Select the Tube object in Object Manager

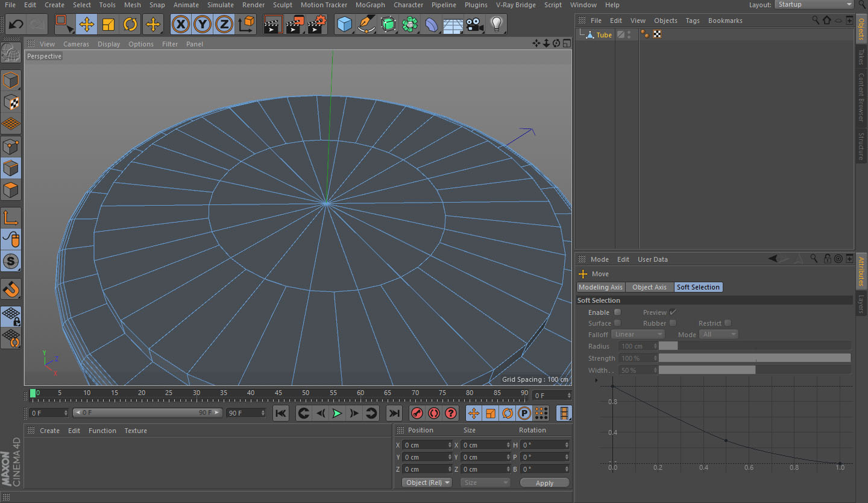click(604, 35)
